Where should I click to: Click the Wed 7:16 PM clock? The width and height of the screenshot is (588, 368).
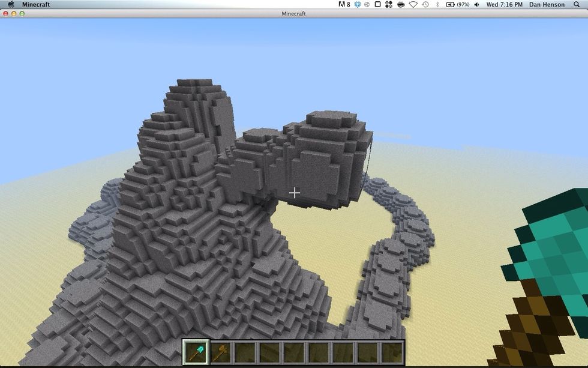coord(504,4)
